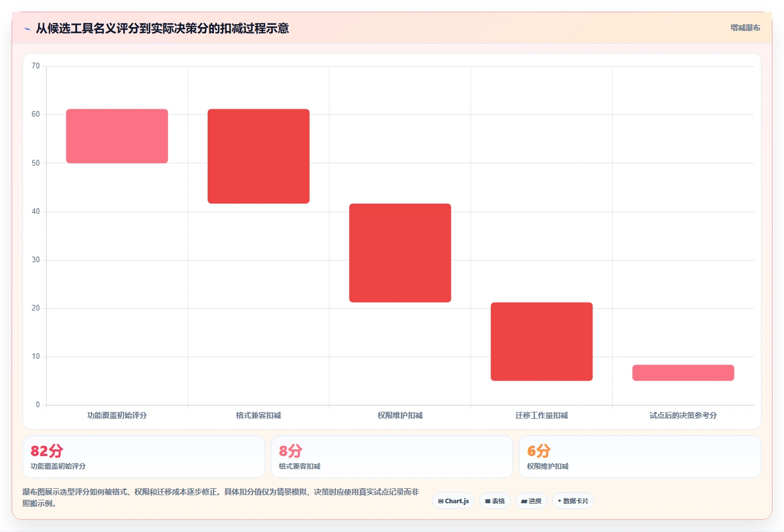Click the chart title 从候选工具名义评分到实际决策分

162,28
